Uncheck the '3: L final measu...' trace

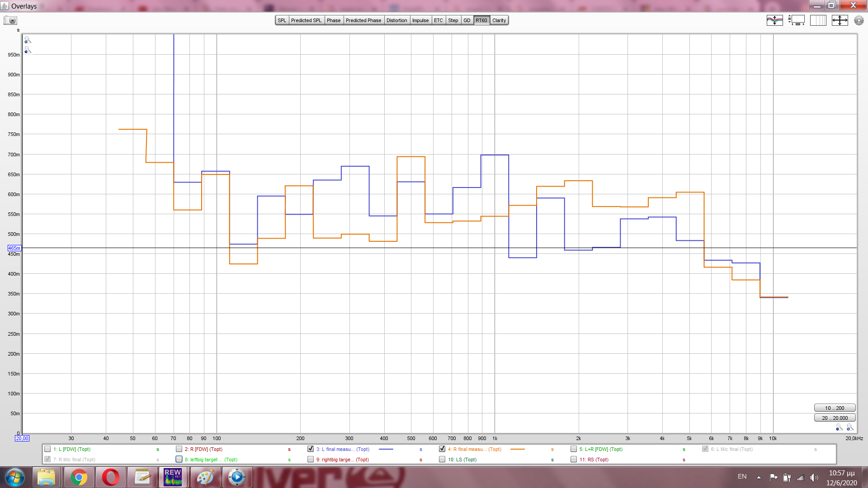[x=311, y=449]
